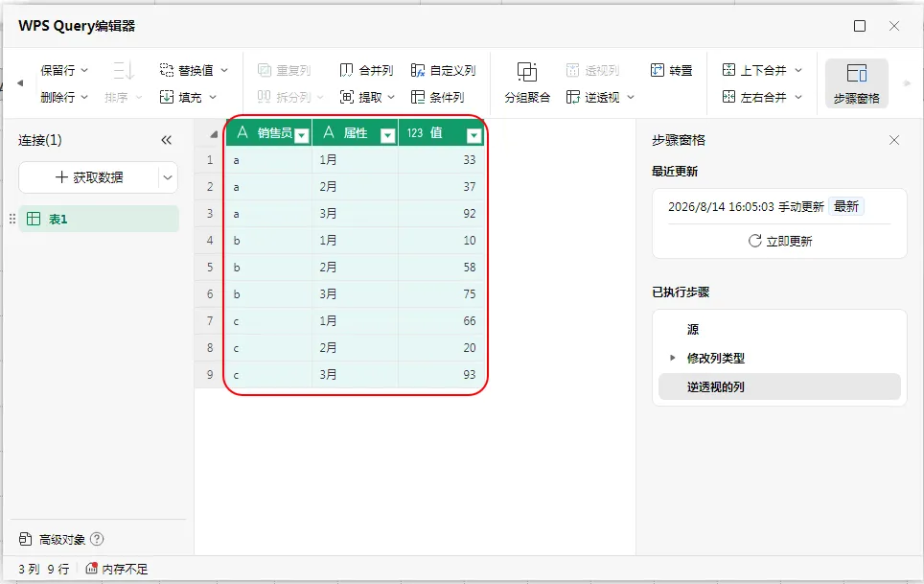Select row header 5

click(210, 267)
